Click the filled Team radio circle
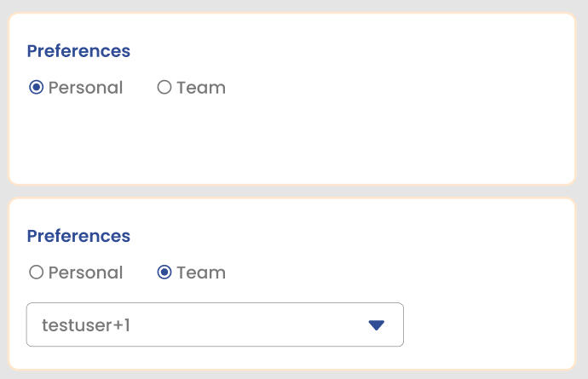The width and height of the screenshot is (588, 379). coord(164,273)
